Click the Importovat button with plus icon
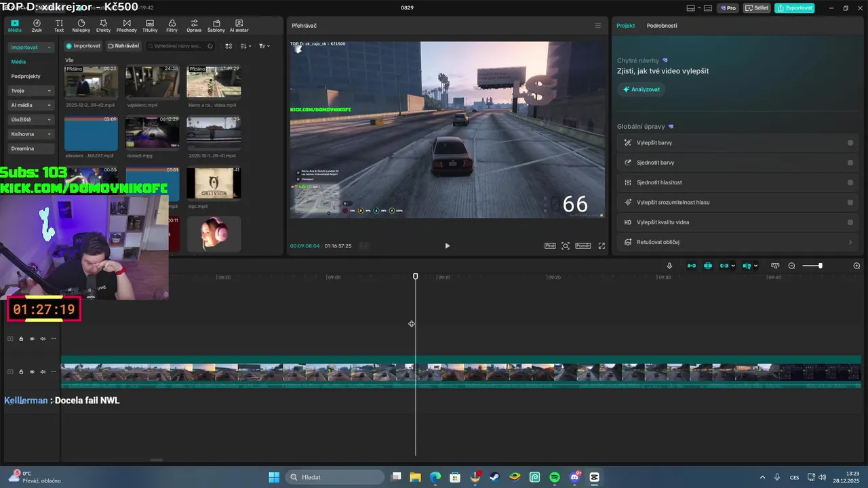This screenshot has height=488, width=868. pyautogui.click(x=83, y=46)
